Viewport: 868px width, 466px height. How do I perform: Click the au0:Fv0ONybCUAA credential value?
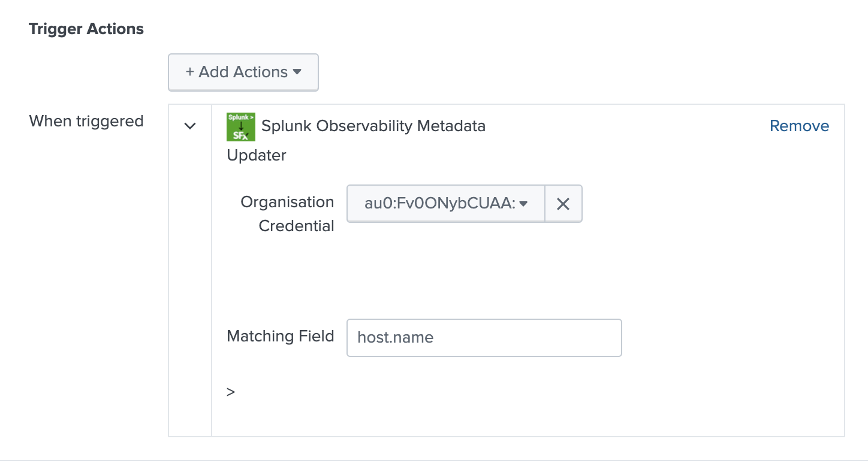[440, 204]
